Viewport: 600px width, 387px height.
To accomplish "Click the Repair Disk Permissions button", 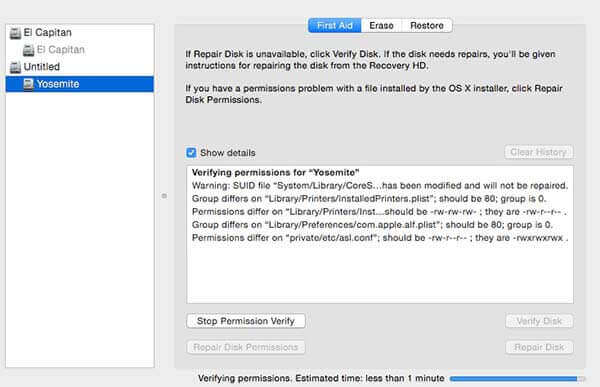I will [246, 347].
